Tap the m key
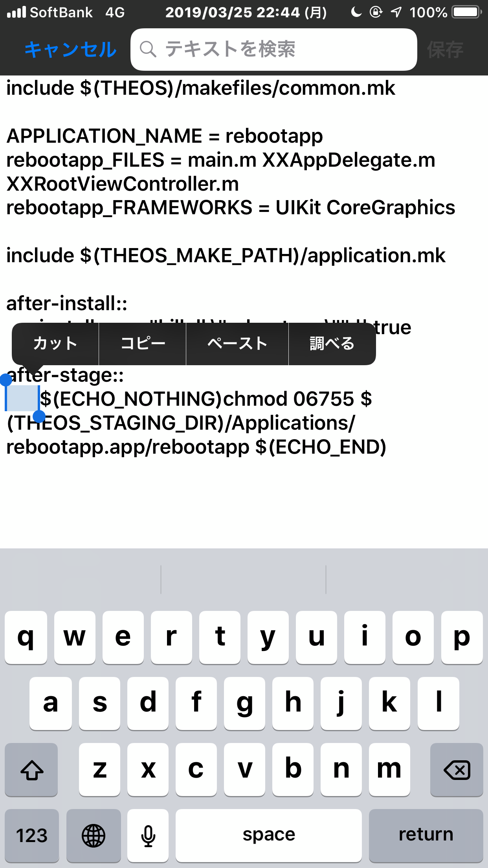 point(389,770)
